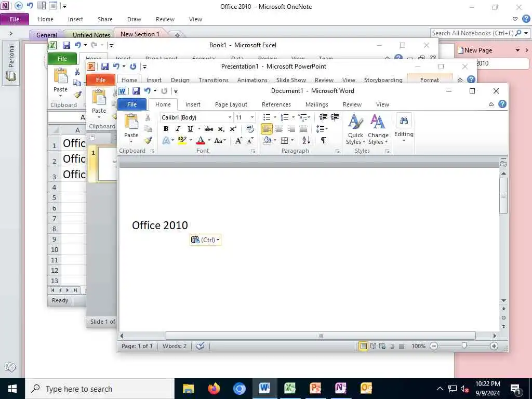Click Excel's Cut scissors icon
The height and width of the screenshot is (399, 532).
point(77,72)
